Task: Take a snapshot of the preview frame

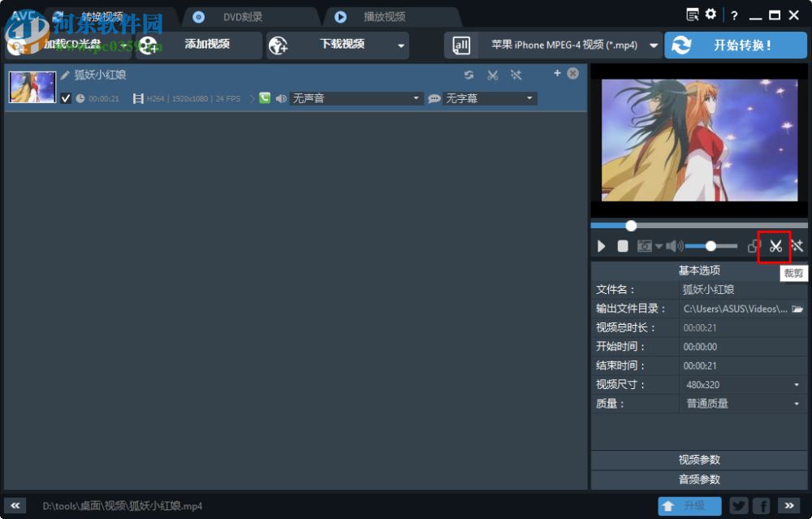Action: [646, 245]
